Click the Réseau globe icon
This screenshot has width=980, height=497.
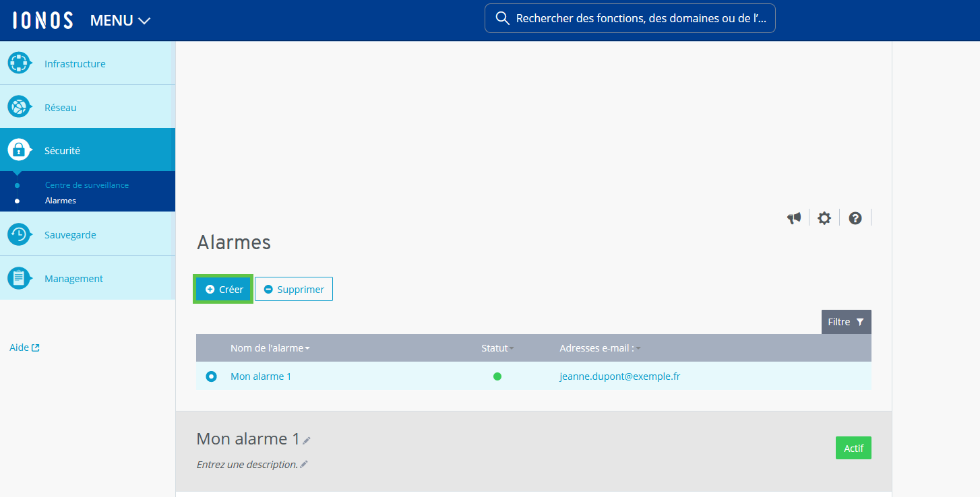[19, 107]
